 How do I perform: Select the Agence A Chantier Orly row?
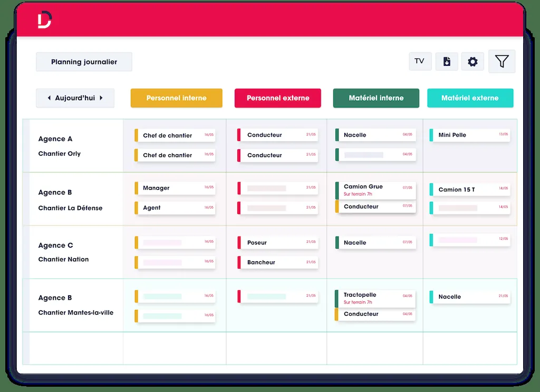tap(73, 146)
